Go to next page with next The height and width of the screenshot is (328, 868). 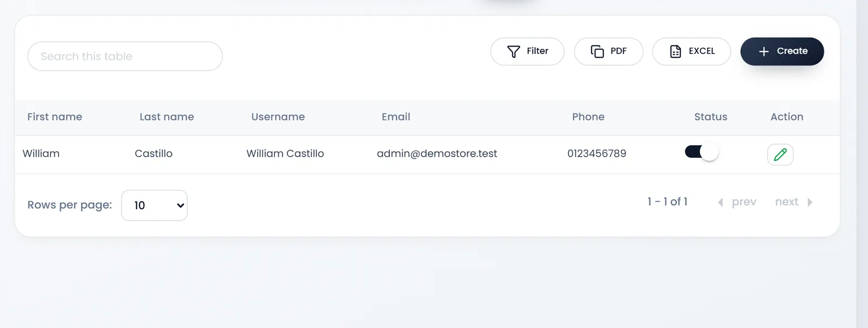pos(794,202)
